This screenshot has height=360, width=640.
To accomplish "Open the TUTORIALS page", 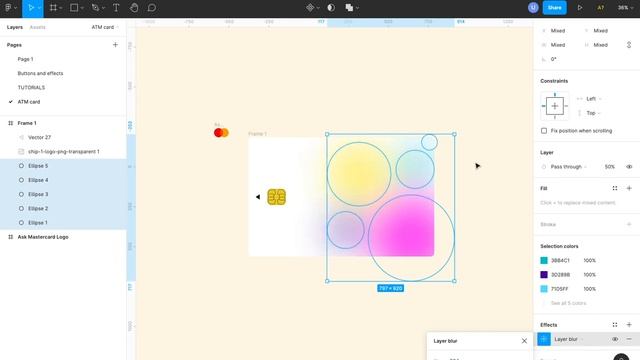I will pos(31,88).
